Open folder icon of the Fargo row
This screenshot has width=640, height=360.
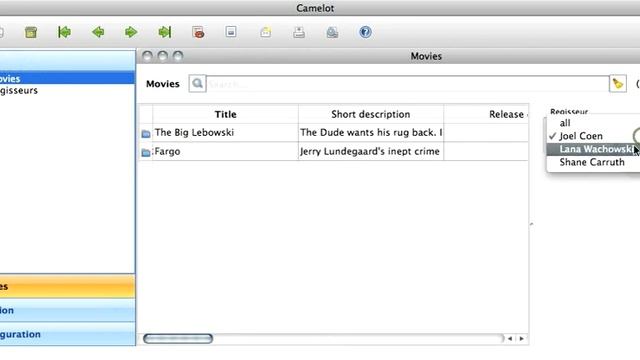[x=146, y=152]
